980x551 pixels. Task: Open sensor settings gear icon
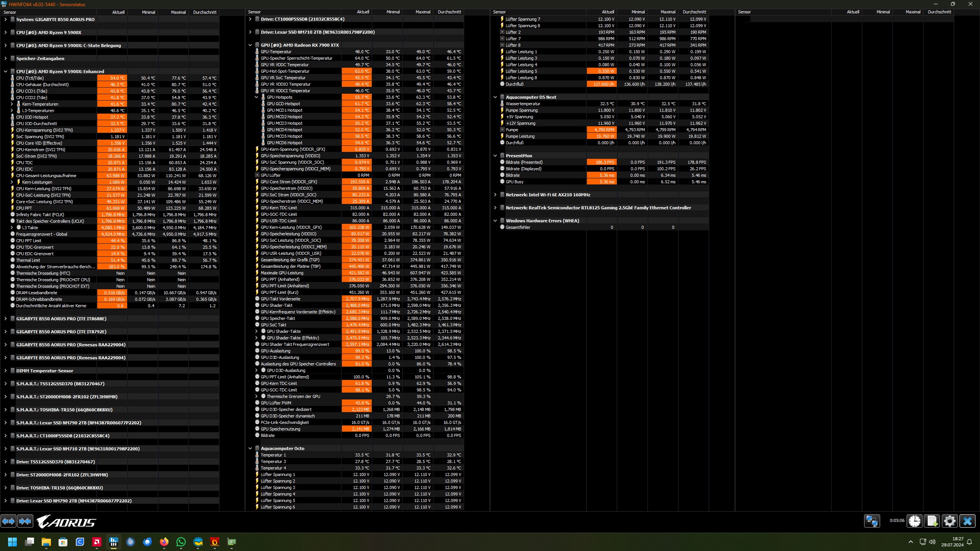click(950, 521)
